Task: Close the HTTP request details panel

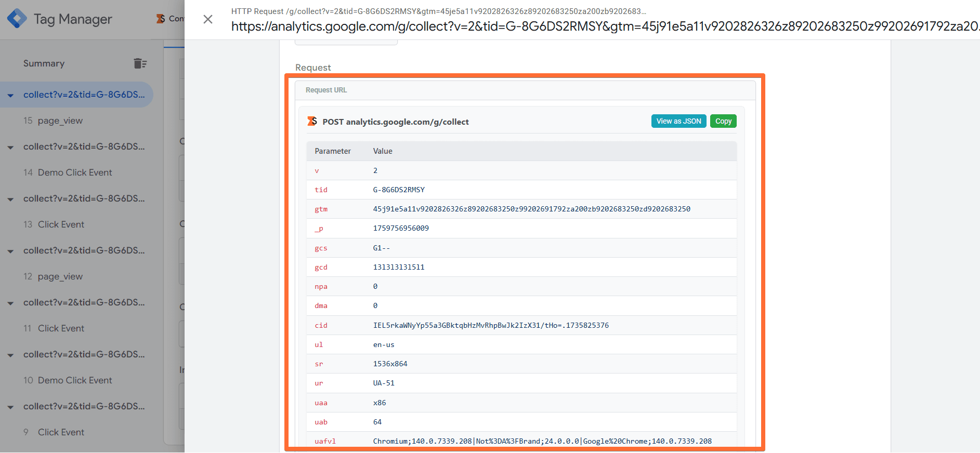Action: (208, 19)
